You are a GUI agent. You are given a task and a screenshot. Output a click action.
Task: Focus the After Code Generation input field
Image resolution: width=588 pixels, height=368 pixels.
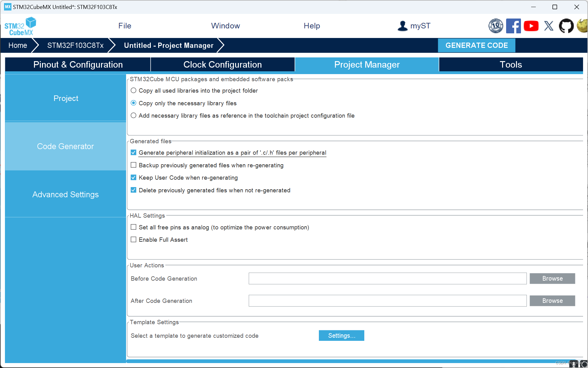click(x=387, y=301)
